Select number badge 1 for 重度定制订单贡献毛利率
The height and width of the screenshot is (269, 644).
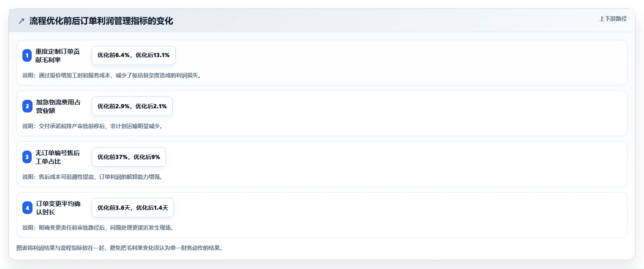coord(27,55)
